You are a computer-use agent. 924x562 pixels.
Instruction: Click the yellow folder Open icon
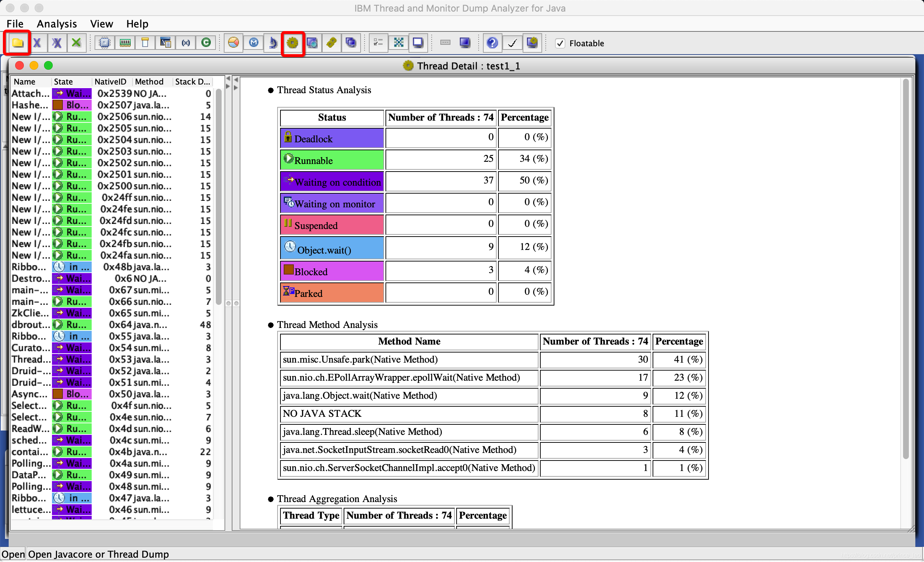pyautogui.click(x=17, y=43)
